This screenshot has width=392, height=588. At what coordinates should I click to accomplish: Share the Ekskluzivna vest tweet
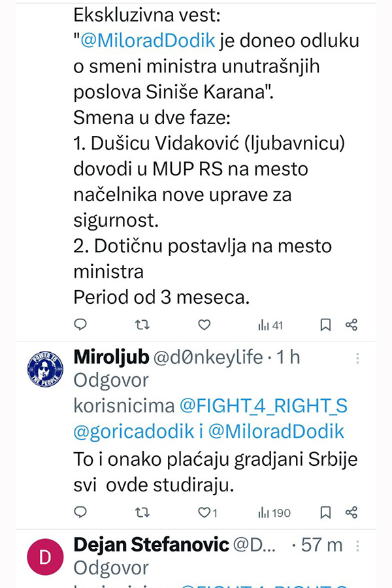point(351,325)
